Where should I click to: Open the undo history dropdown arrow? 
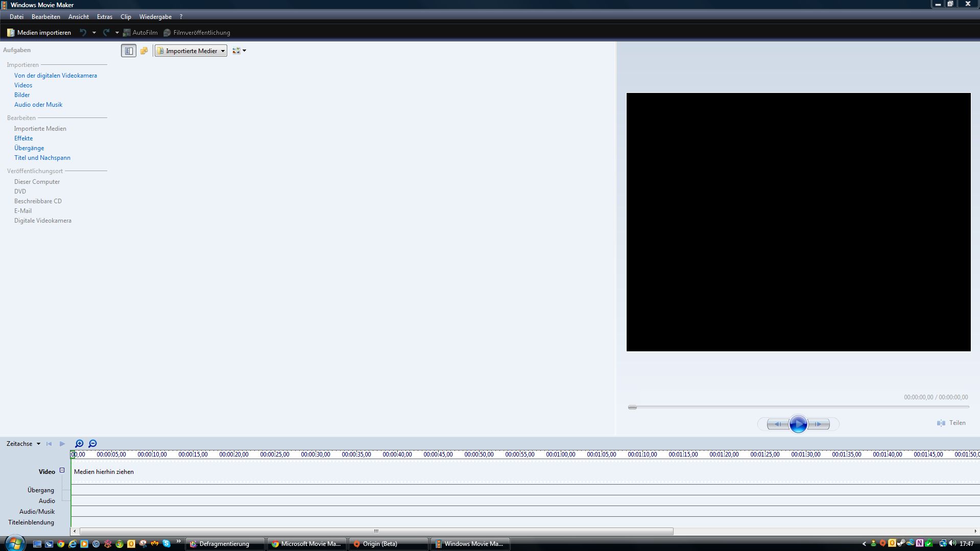tap(94, 32)
